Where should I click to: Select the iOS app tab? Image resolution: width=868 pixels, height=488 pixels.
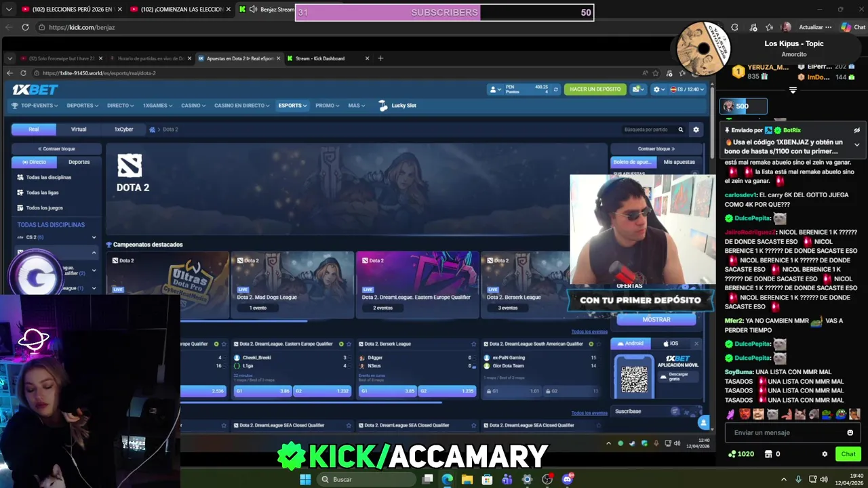pyautogui.click(x=671, y=344)
